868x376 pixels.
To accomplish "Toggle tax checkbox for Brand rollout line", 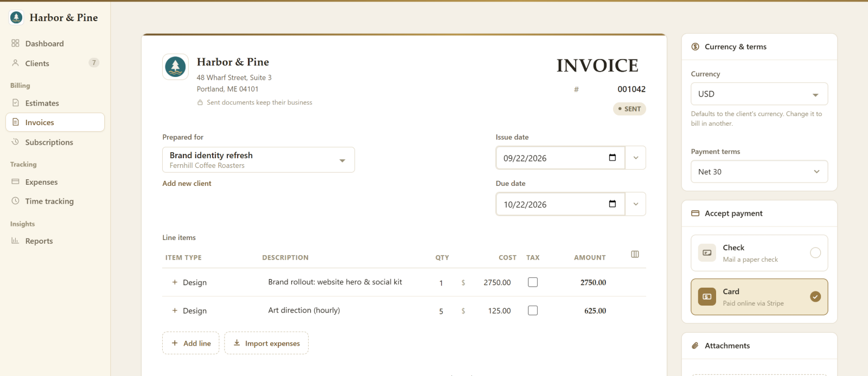I will (x=533, y=282).
